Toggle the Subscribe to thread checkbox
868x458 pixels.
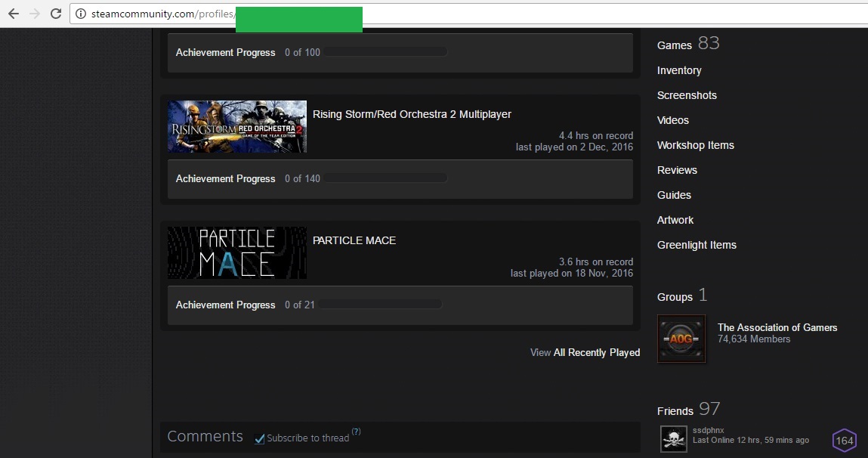coord(260,438)
